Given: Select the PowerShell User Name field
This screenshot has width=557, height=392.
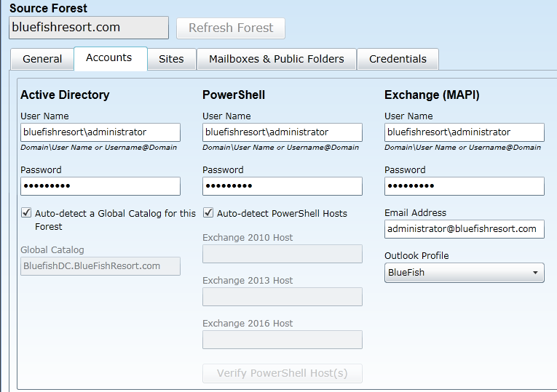Looking at the screenshot, I should point(282,132).
